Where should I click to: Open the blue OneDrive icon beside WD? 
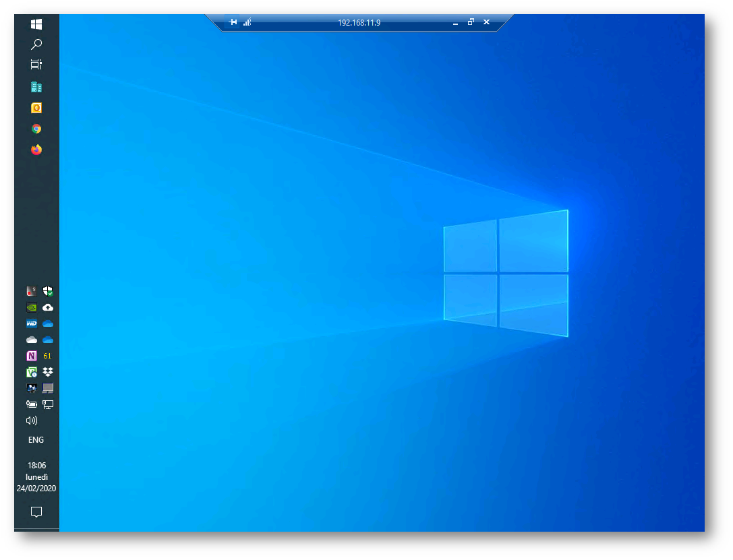(48, 323)
